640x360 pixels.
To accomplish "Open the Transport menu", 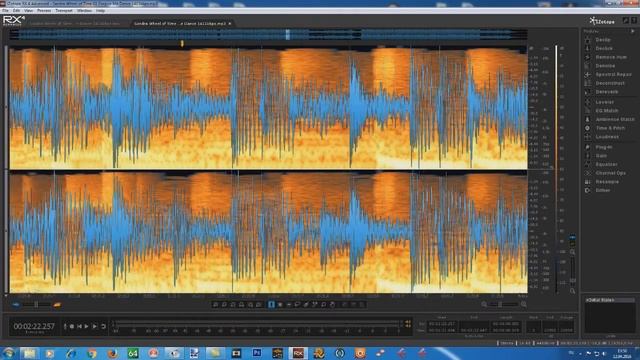I will (x=64, y=11).
